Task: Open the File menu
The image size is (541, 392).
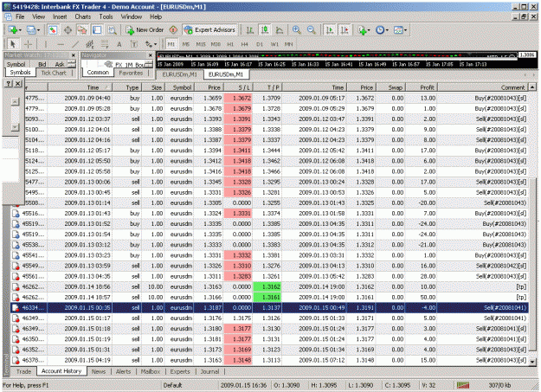Action: (x=20, y=16)
